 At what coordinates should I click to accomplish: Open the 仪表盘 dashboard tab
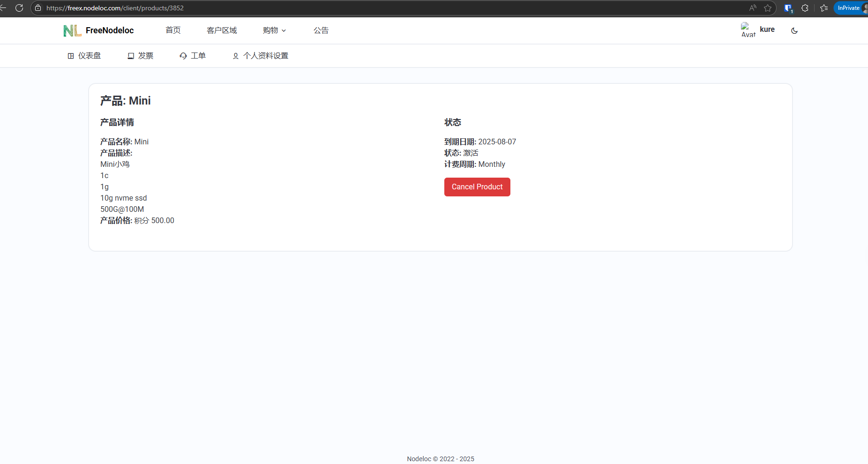point(84,56)
